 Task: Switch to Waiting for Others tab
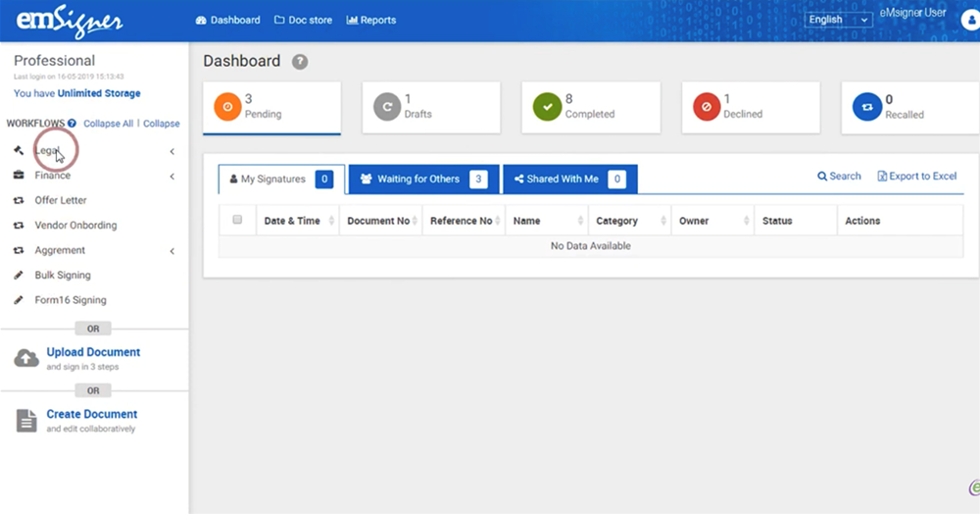[423, 180]
